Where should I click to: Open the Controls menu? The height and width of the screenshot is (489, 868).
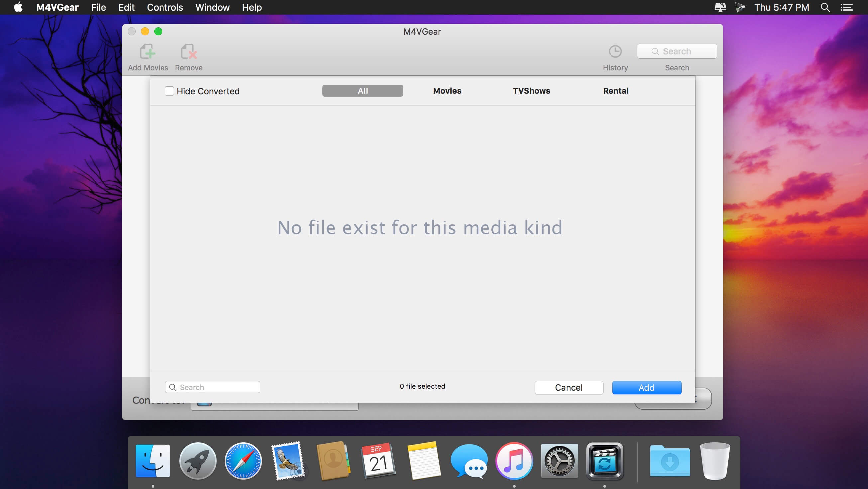click(x=165, y=7)
